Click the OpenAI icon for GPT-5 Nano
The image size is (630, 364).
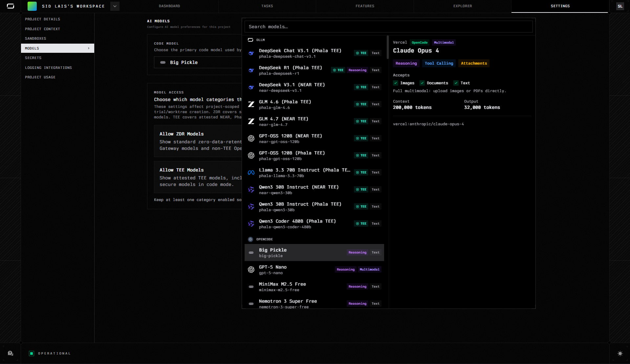pos(251,270)
